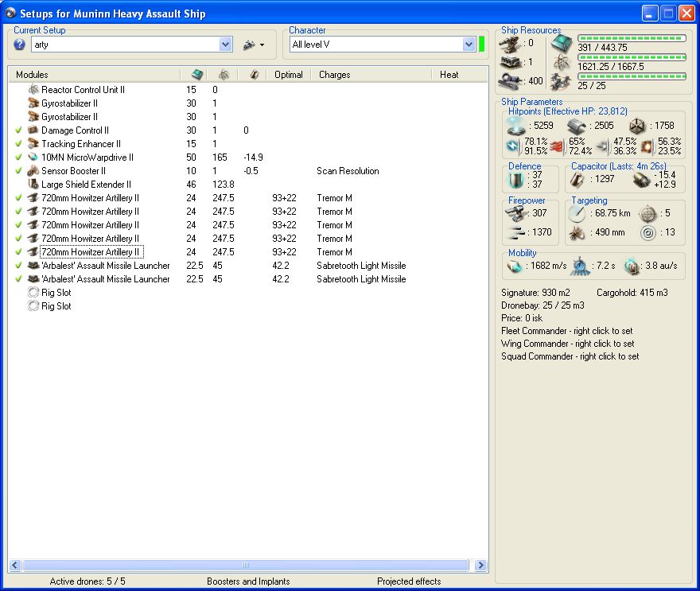Click the sensor strength icon showing 13
Screen dimensions: 700x591
[x=647, y=232]
